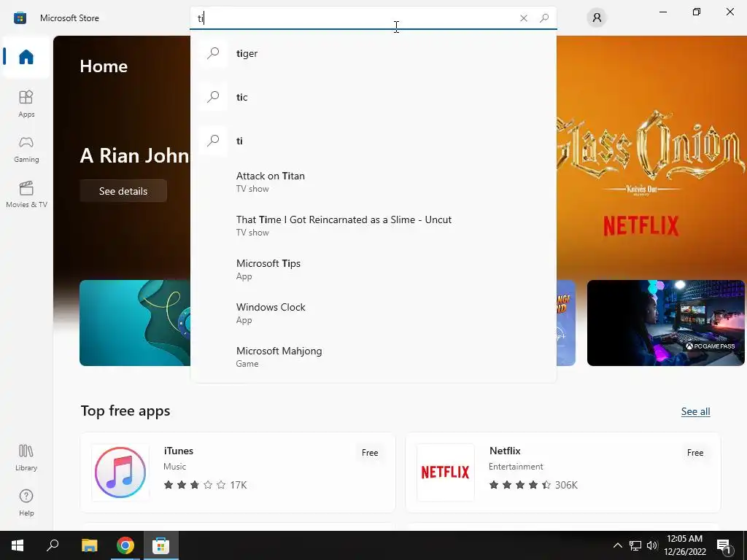Click the magnifier icon beside 'tic'

(213, 97)
